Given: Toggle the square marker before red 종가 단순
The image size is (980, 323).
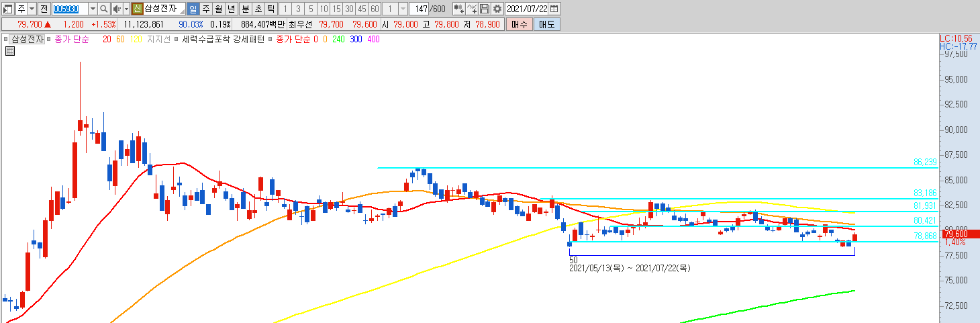Looking at the screenshot, I should (271, 40).
